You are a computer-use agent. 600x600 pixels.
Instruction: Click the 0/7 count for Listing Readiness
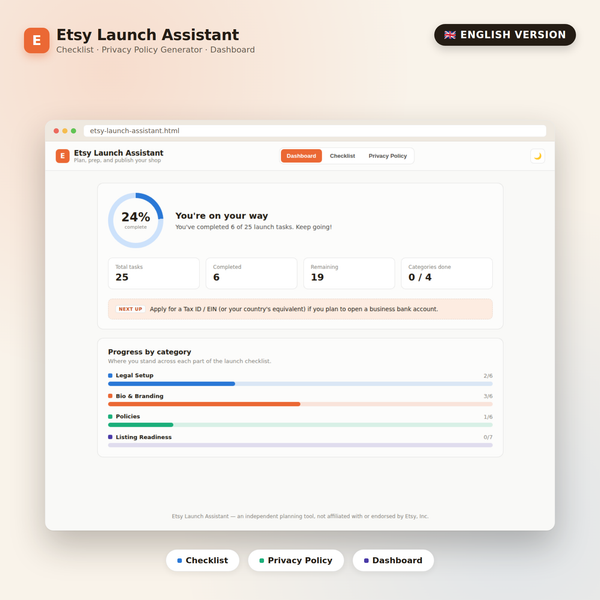488,437
